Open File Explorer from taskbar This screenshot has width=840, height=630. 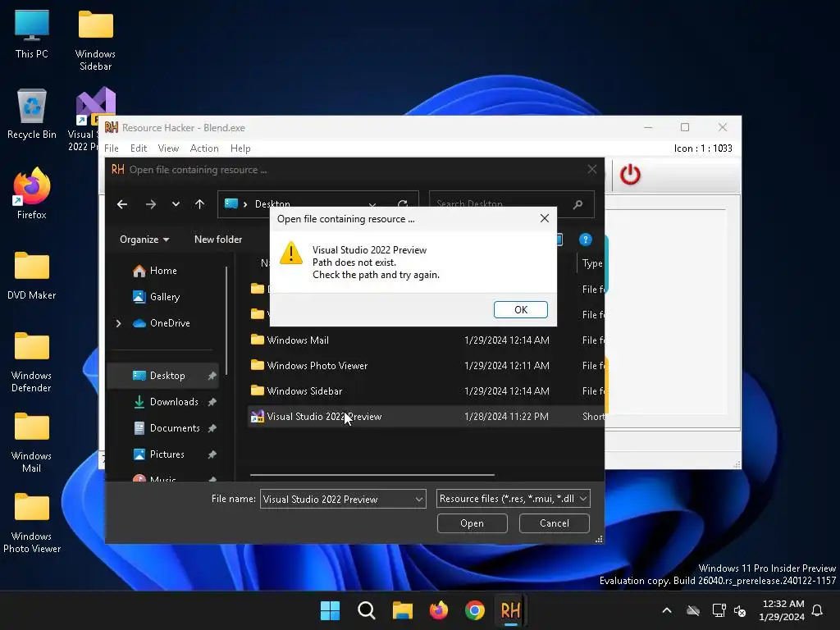(402, 610)
